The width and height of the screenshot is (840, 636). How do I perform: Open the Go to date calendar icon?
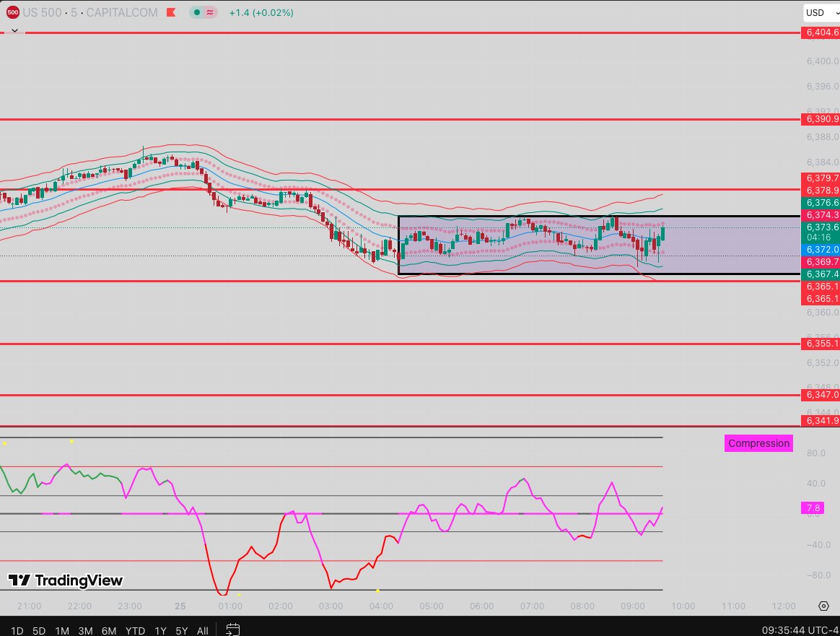pyautogui.click(x=232, y=630)
